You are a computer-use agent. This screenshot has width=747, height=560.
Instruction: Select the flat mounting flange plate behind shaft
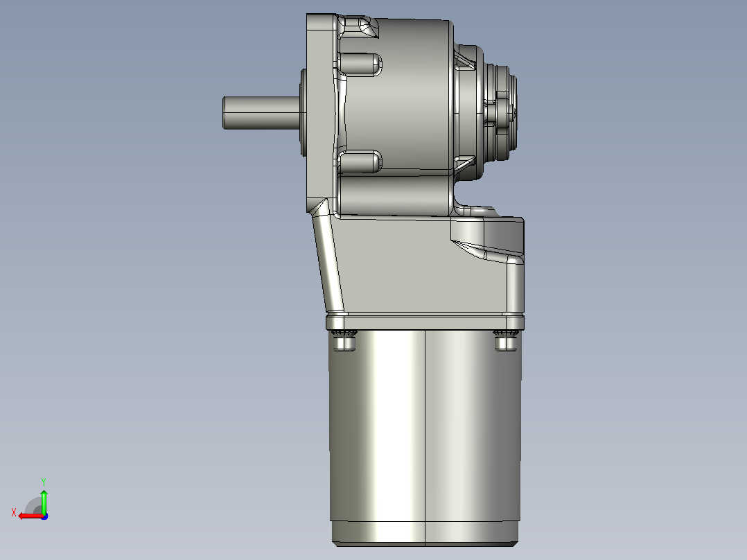[x=320, y=113]
